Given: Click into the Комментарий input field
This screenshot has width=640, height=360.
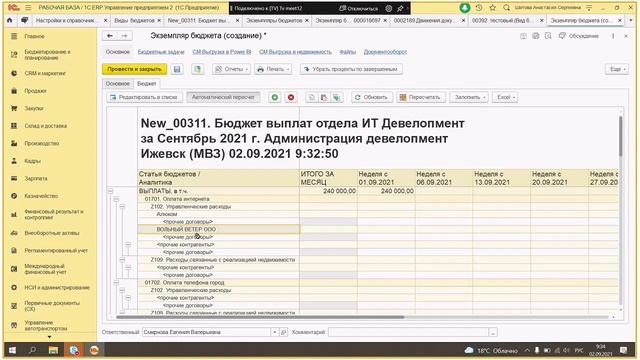Looking at the screenshot, I should [x=408, y=332].
